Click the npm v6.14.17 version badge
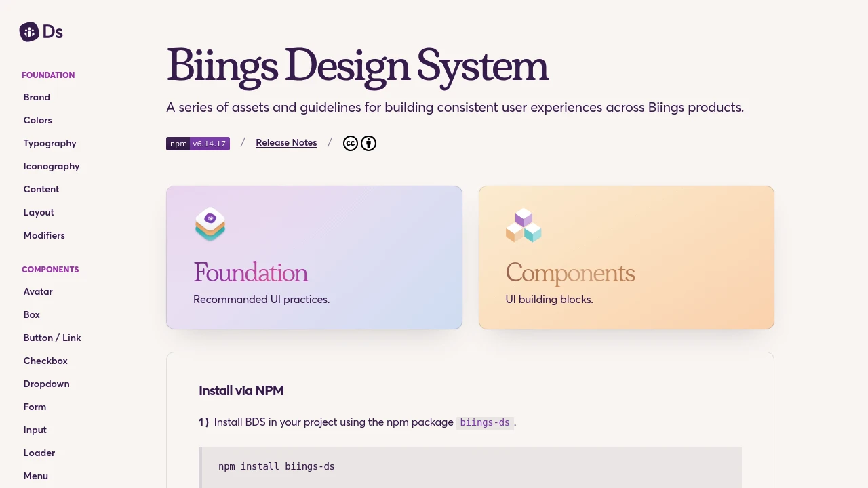Viewport: 868px width, 488px height. coord(197,143)
